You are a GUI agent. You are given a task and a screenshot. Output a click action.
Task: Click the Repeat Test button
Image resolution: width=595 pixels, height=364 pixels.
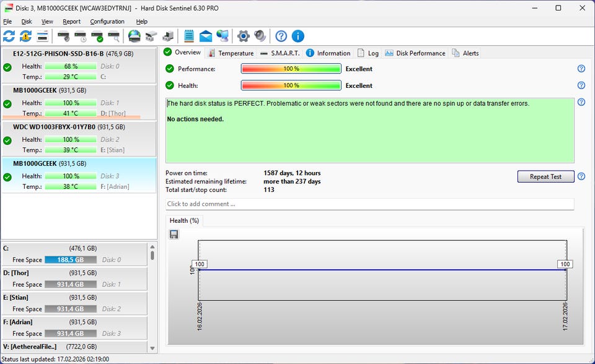click(x=545, y=176)
